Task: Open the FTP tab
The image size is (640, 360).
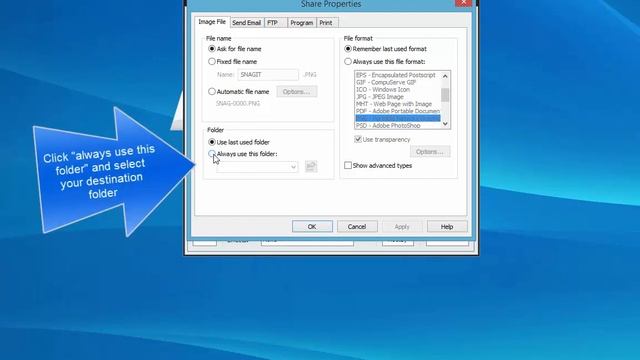Action: pyautogui.click(x=273, y=23)
